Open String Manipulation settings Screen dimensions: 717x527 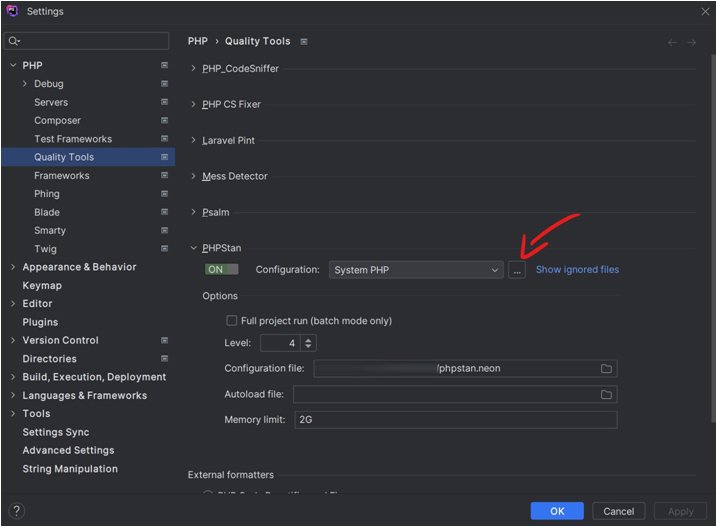(x=70, y=469)
